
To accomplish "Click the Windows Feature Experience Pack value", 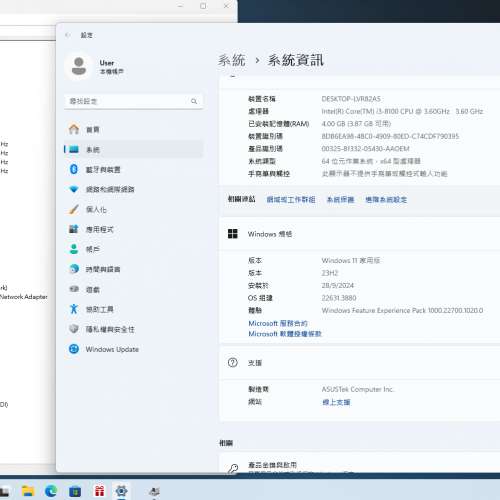I will click(402, 310).
